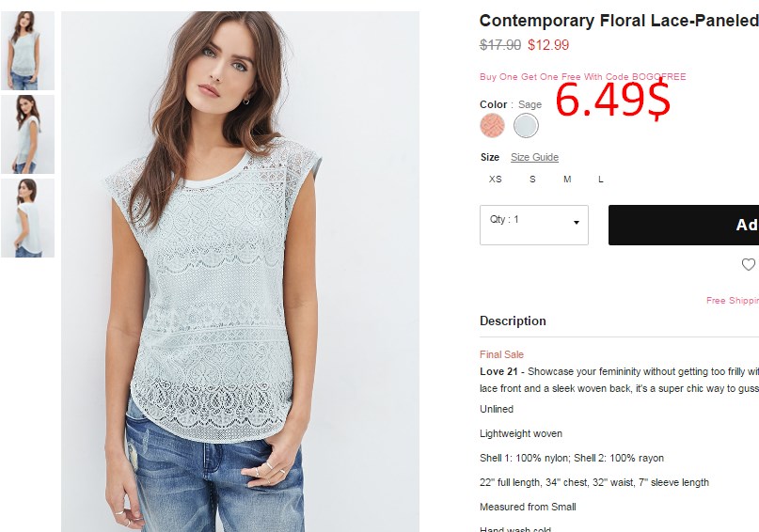759x532 pixels.
Task: Click the quantity dropdown arrow
Action: [x=577, y=223]
